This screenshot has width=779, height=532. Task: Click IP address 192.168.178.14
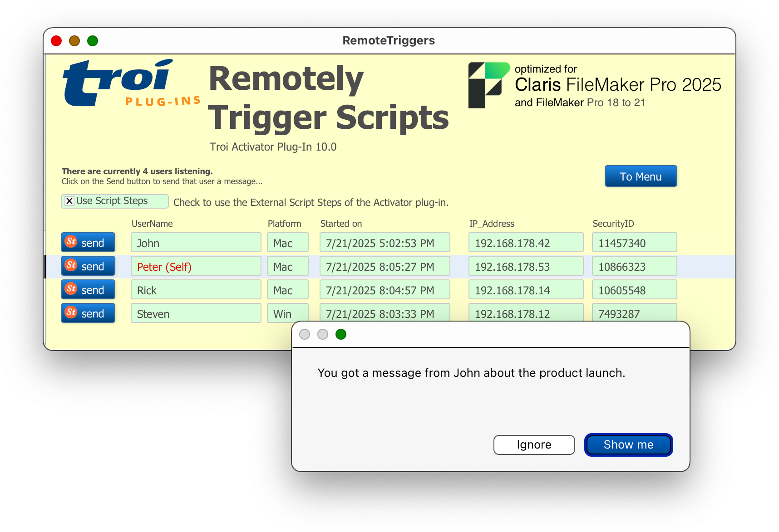[x=526, y=289]
